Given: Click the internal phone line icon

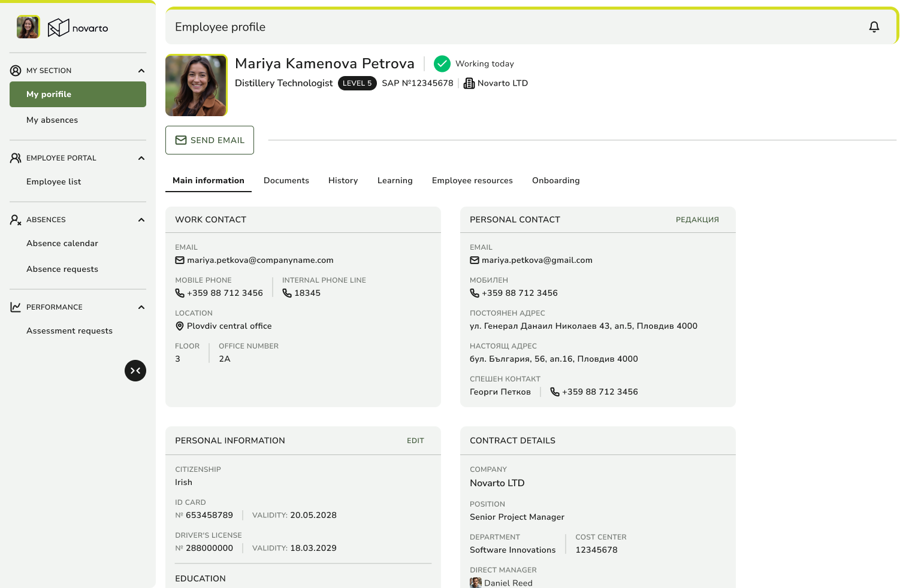Looking at the screenshot, I should [x=287, y=293].
